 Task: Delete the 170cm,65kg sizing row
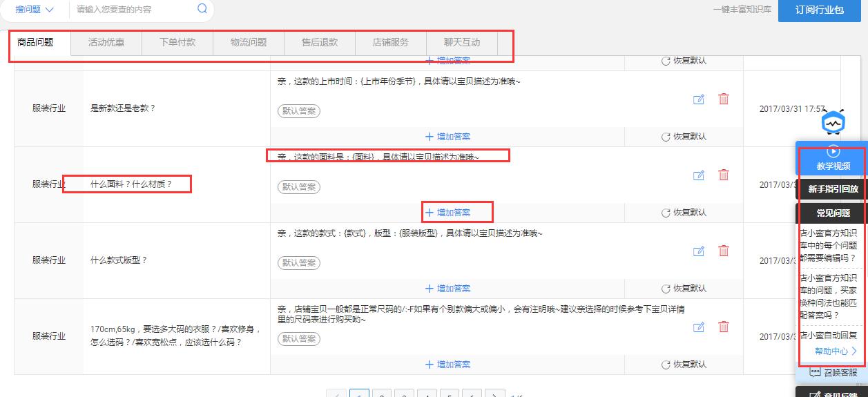(724, 327)
